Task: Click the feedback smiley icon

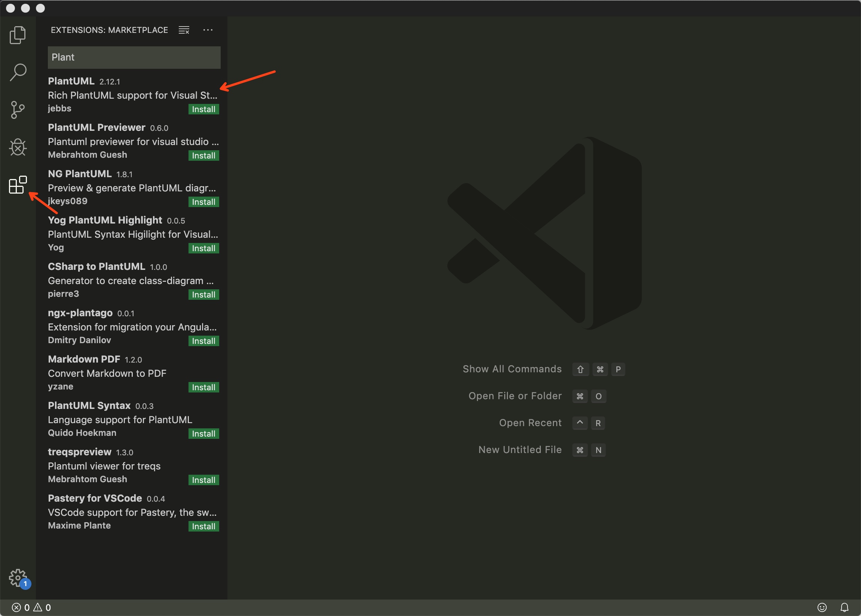Action: point(822,608)
